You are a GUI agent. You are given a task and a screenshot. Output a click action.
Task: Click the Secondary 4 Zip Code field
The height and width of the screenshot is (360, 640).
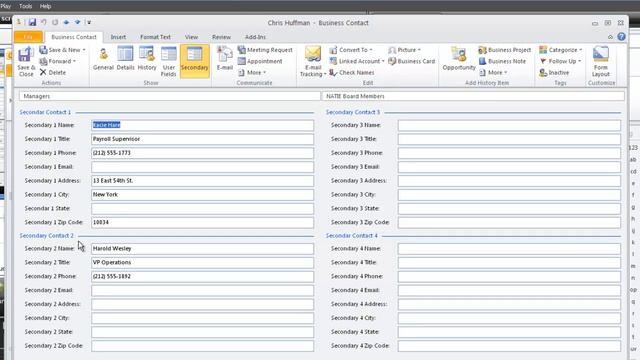[509, 346]
